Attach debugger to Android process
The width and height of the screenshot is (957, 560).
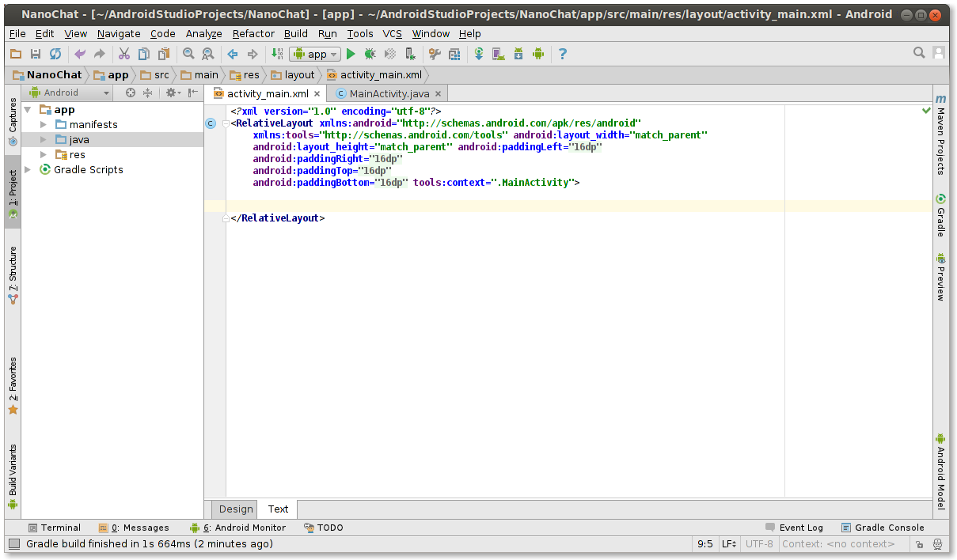(409, 54)
